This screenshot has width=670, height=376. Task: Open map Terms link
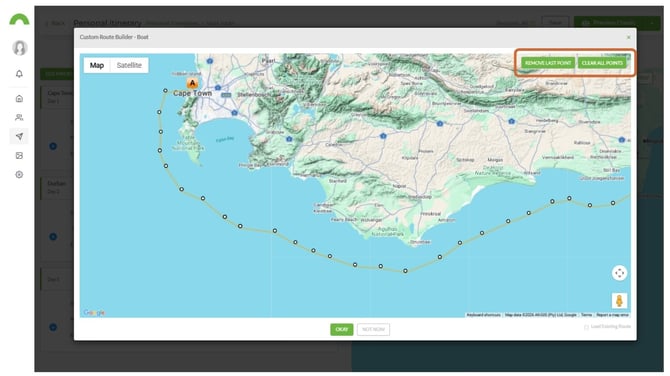click(586, 315)
